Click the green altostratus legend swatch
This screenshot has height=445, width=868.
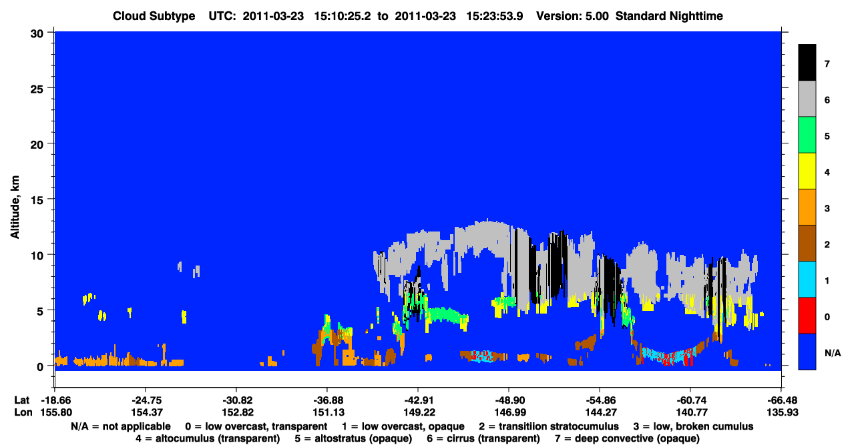point(807,135)
